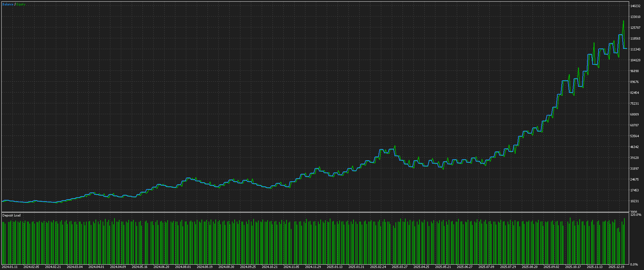Click the 120.0% Deposit Load scale label
This screenshot has height=270, width=644.
click(636, 215)
